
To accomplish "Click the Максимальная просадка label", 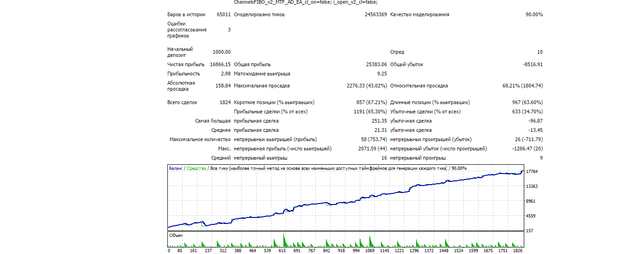I will (262, 86).
